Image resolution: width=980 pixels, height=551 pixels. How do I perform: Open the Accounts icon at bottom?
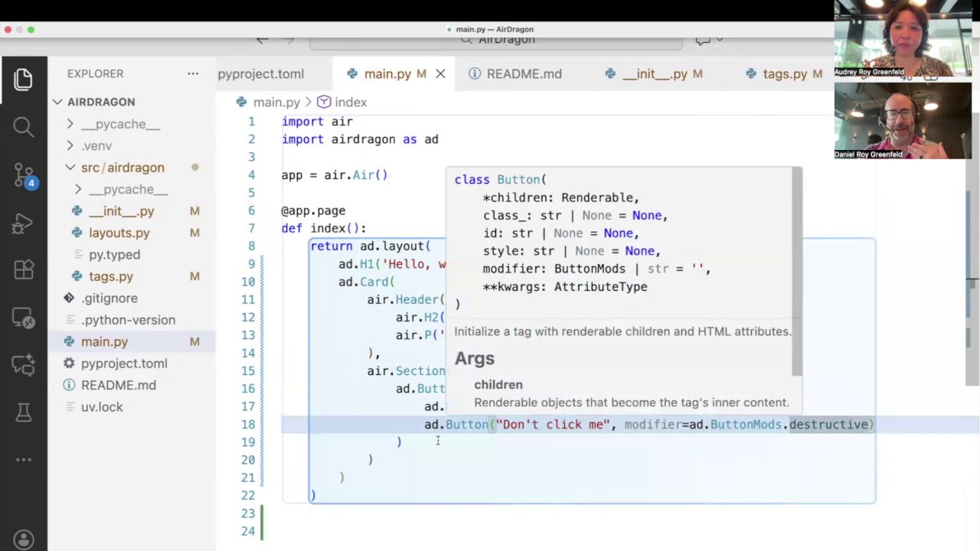(23, 540)
